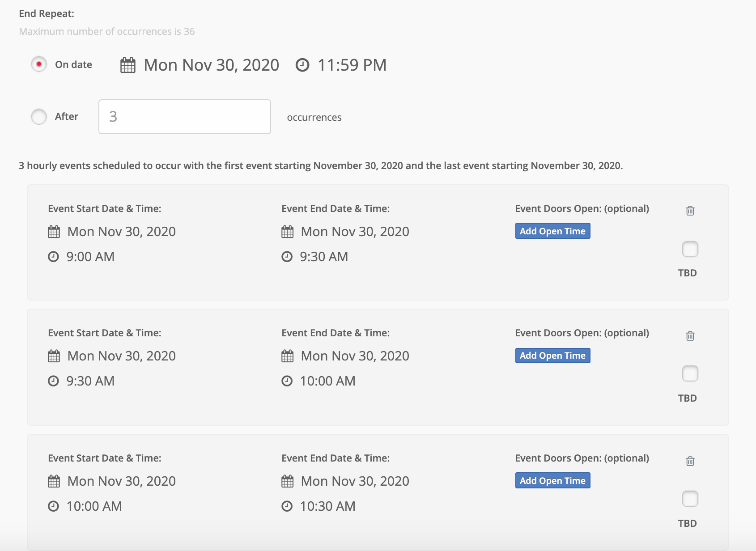The width and height of the screenshot is (756, 551).
Task: Check TBD box for the 9:30 AM event
Action: [x=690, y=373]
